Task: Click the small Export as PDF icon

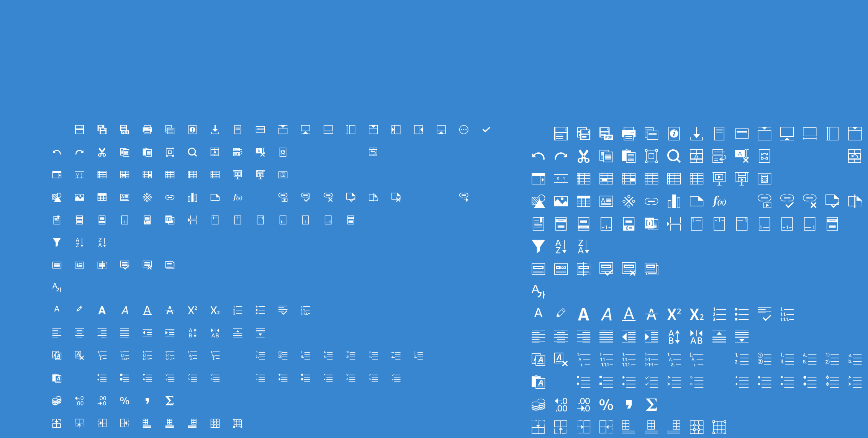Action: 124,130
